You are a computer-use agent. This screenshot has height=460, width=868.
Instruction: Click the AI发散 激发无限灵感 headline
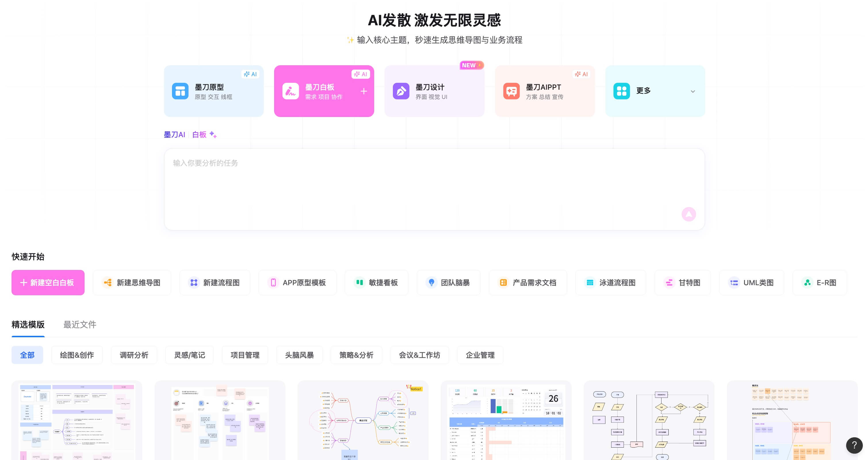(434, 20)
